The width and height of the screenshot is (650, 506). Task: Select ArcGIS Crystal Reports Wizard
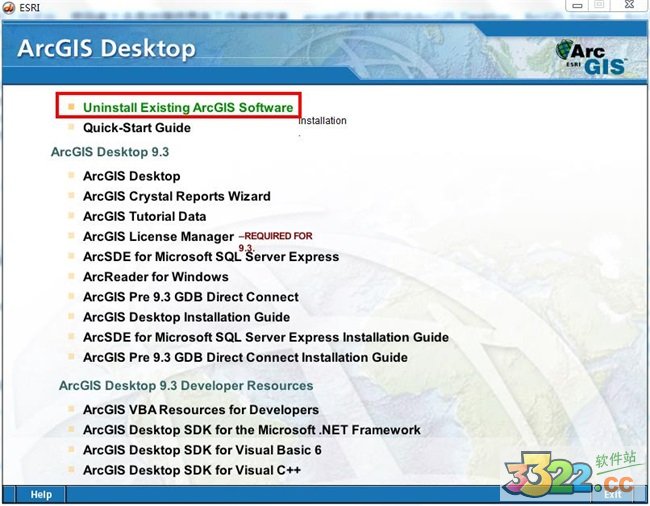[177, 196]
